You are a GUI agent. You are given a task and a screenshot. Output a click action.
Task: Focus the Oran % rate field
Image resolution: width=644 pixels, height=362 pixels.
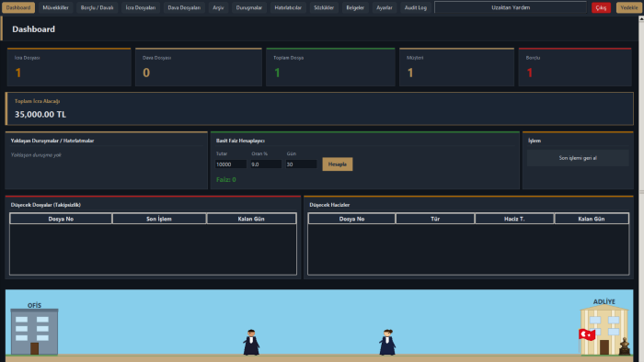click(266, 164)
